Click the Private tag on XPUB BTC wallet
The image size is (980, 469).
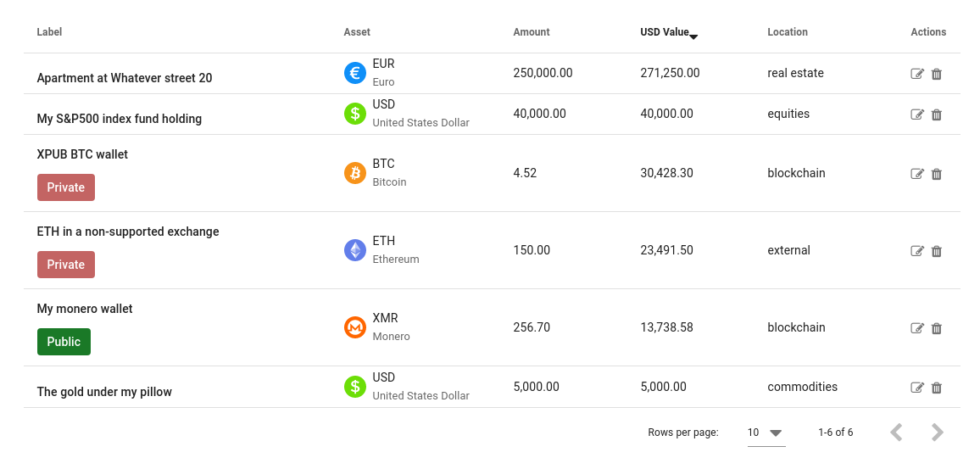(x=66, y=187)
